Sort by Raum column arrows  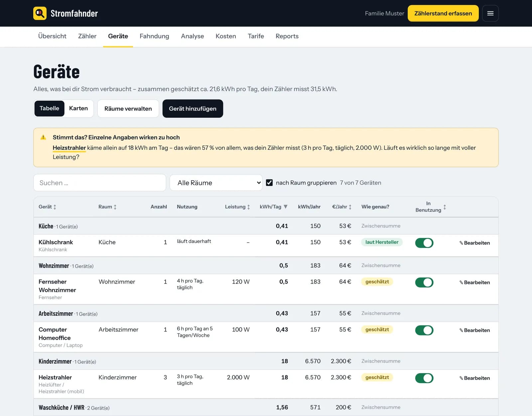click(115, 207)
